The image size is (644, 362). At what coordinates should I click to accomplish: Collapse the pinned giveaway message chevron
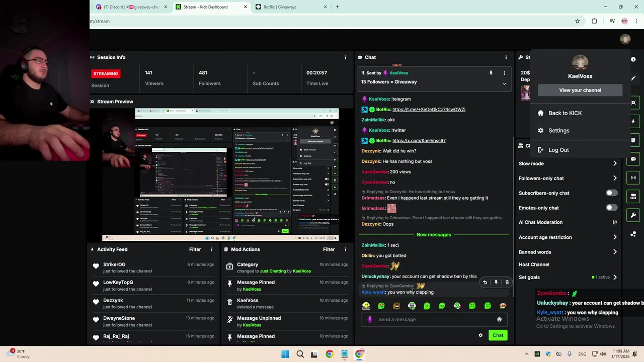coord(504,83)
